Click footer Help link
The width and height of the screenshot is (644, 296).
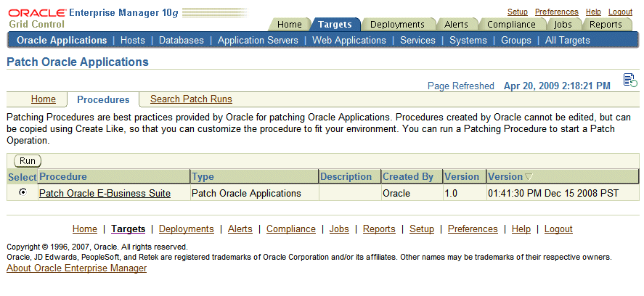[521, 229]
